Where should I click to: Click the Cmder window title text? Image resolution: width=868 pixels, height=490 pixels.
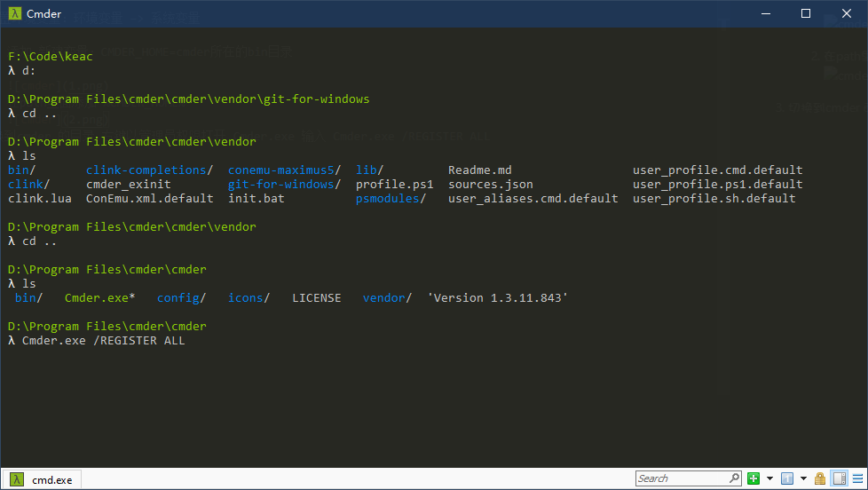pos(44,13)
